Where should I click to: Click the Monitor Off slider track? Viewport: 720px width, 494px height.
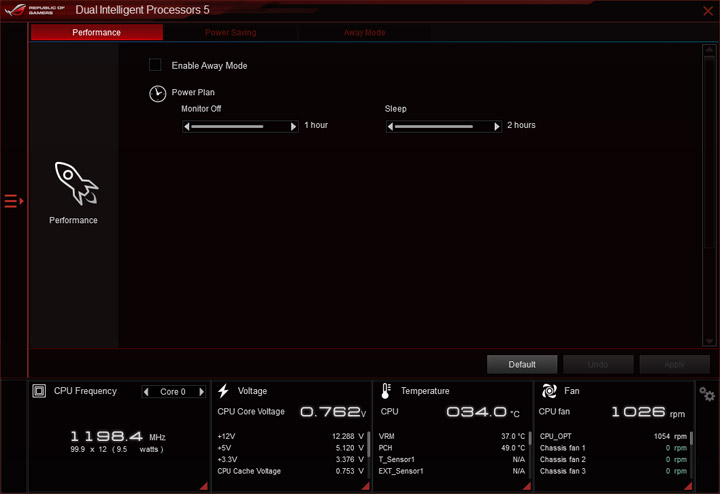(240, 126)
